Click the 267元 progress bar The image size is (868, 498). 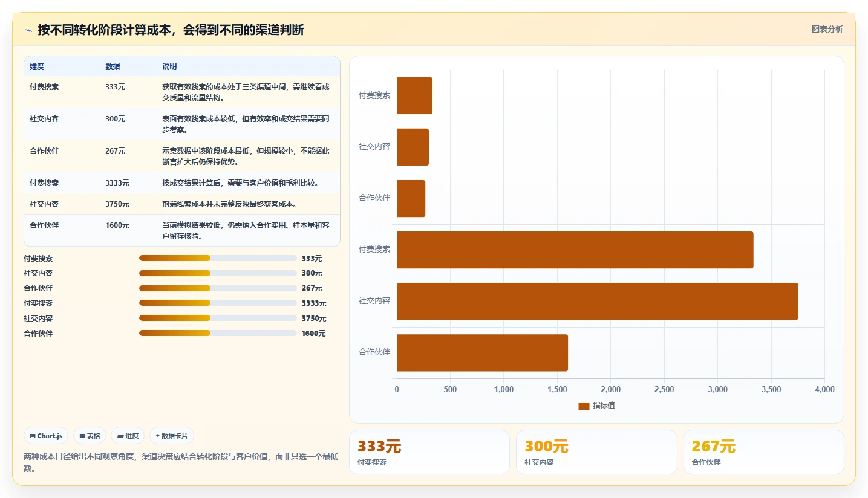218,288
